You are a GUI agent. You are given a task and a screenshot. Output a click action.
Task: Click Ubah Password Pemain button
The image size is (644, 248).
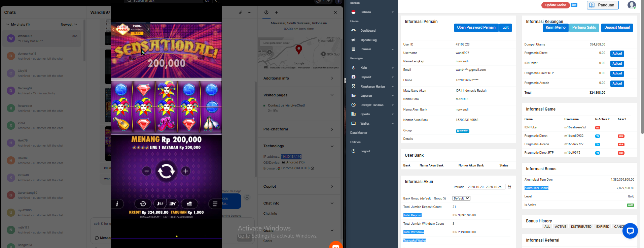[x=476, y=28]
